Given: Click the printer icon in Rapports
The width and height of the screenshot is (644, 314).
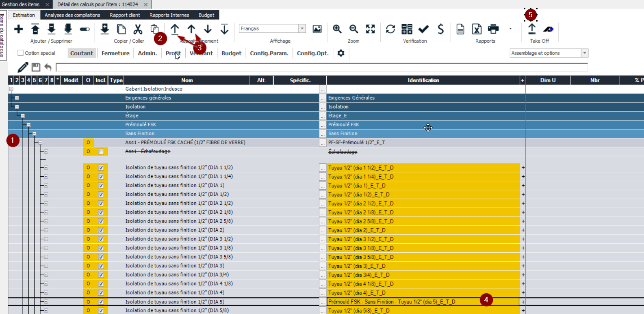Looking at the screenshot, I should (x=493, y=29).
